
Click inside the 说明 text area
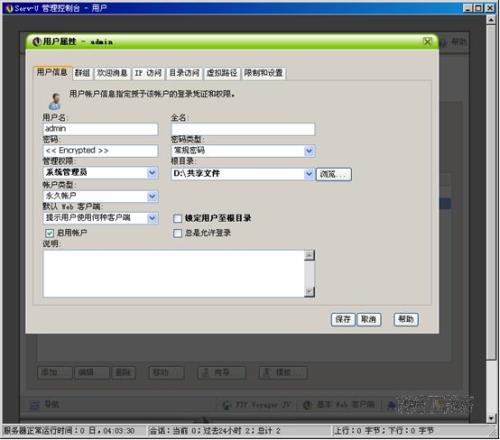click(174, 273)
